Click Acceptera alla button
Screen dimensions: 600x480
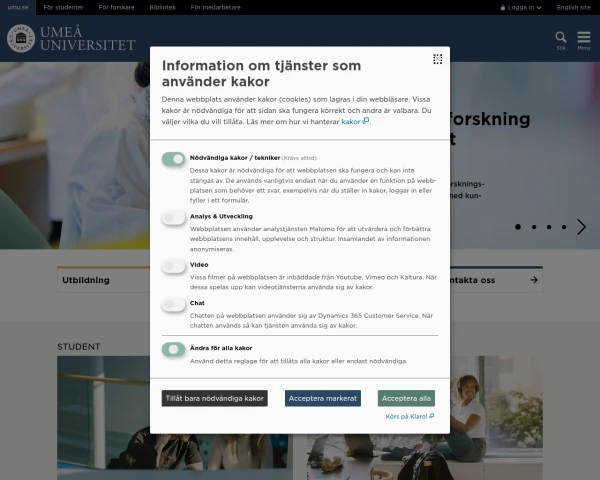point(406,398)
